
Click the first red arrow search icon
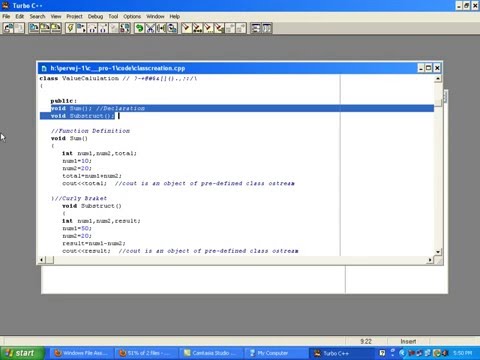(x=186, y=28)
